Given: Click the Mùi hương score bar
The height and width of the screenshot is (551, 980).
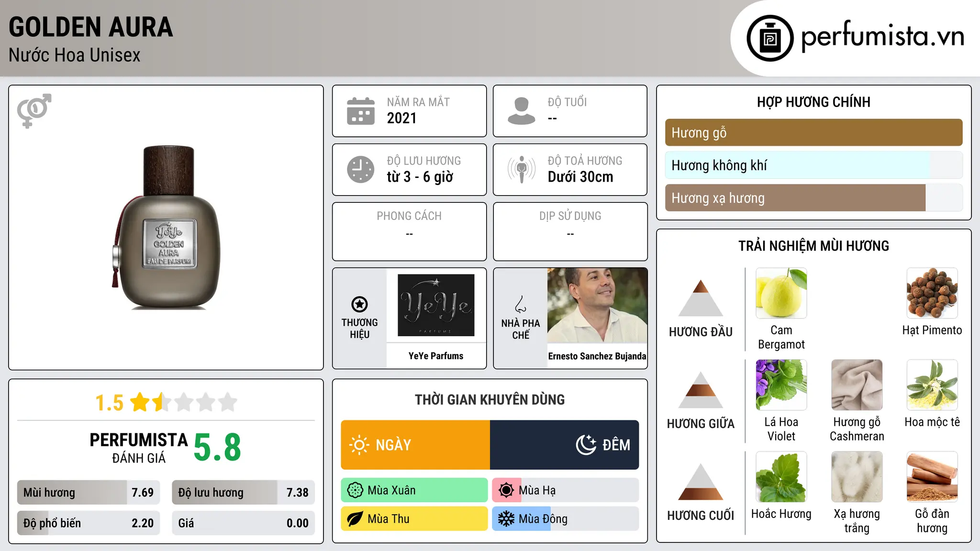Looking at the screenshot, I should (x=89, y=492).
